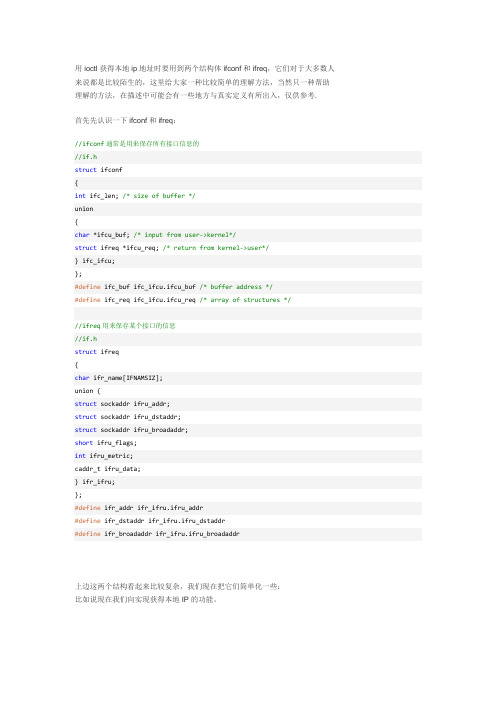Click the "} ifc_ifcu;" line
Screen dimensions: 496x702
tap(95, 261)
